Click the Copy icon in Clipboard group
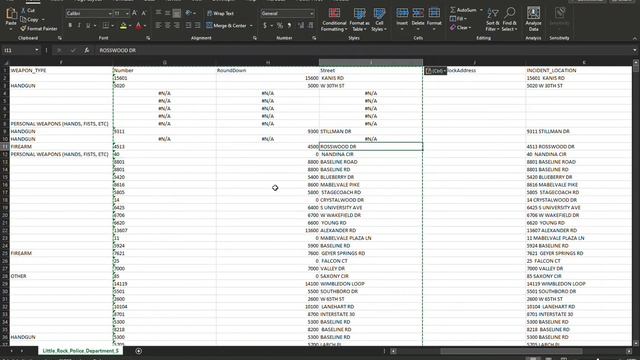Viewport: 640px width, 360px height. click(x=23, y=19)
